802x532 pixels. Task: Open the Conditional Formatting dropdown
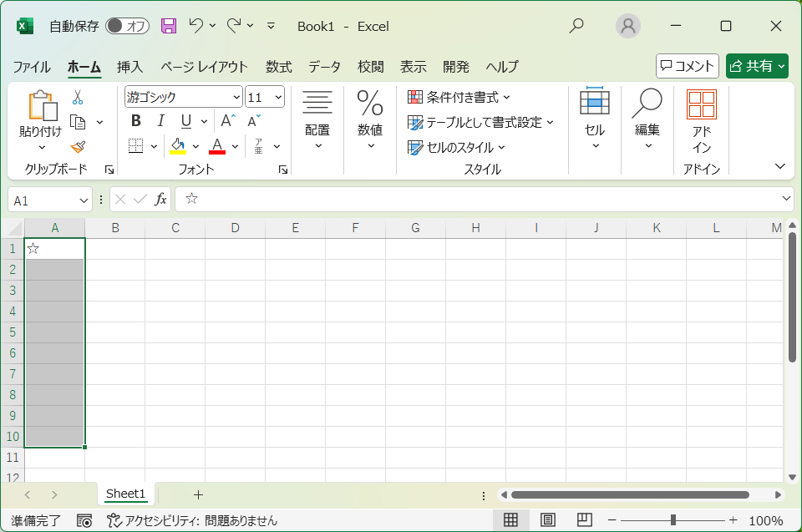[x=459, y=97]
